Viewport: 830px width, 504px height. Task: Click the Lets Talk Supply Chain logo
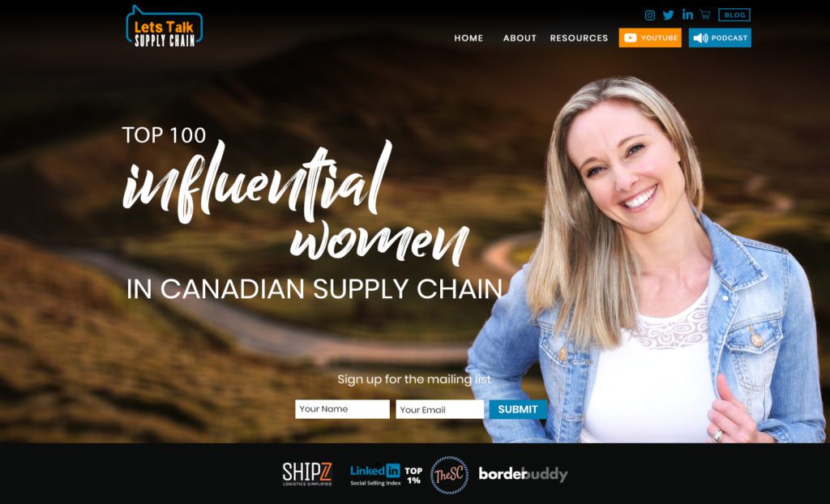click(164, 27)
